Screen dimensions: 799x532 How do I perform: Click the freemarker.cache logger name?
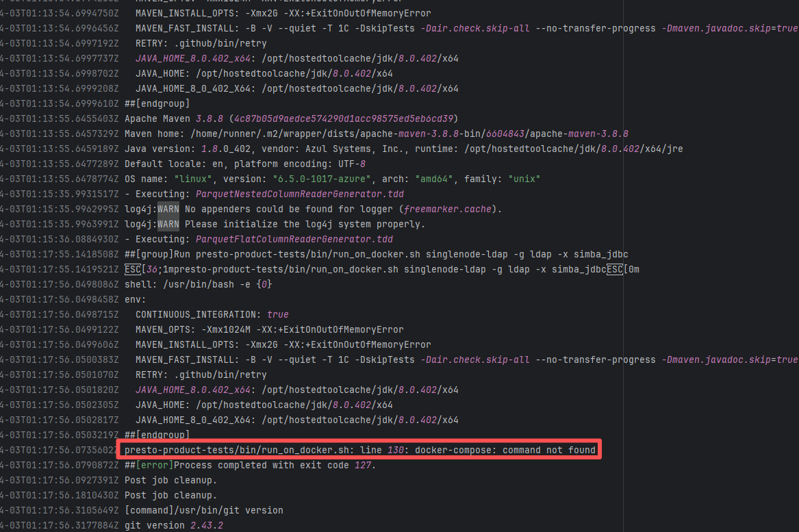[x=447, y=209]
